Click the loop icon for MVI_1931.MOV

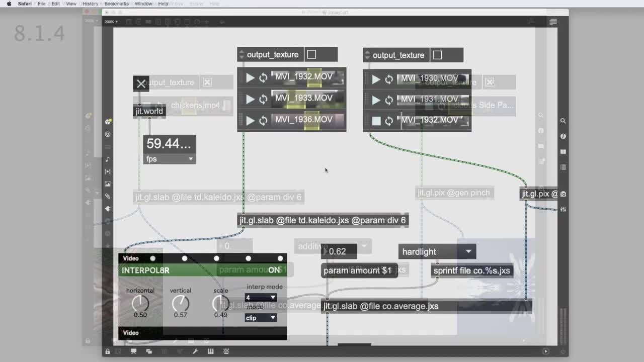click(x=389, y=100)
